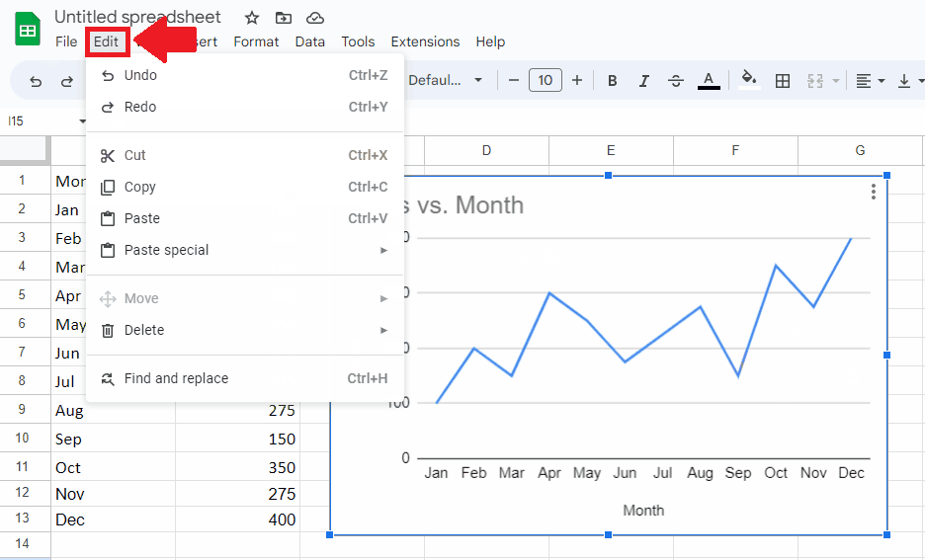The height and width of the screenshot is (560, 925).
Task: Open vertical align dropdown
Action: 910,81
